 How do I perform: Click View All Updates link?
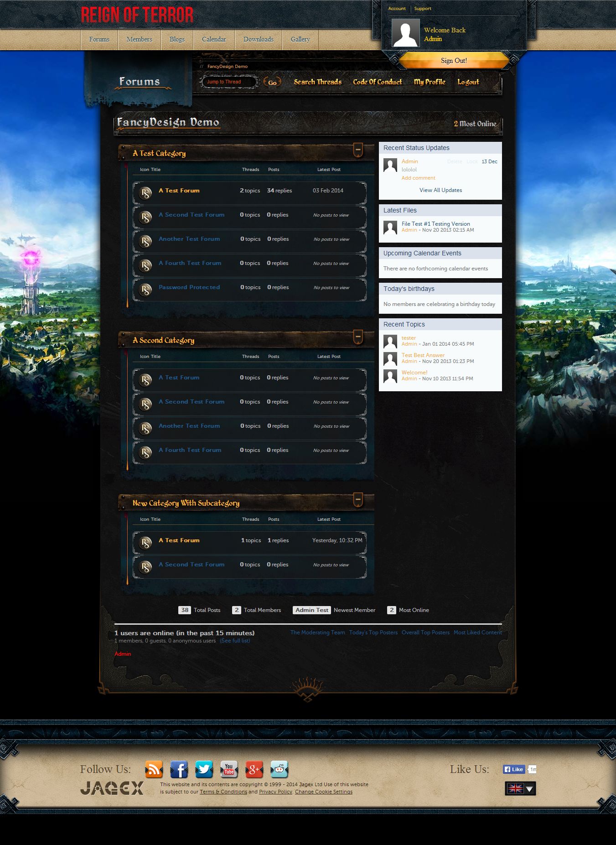click(x=440, y=190)
